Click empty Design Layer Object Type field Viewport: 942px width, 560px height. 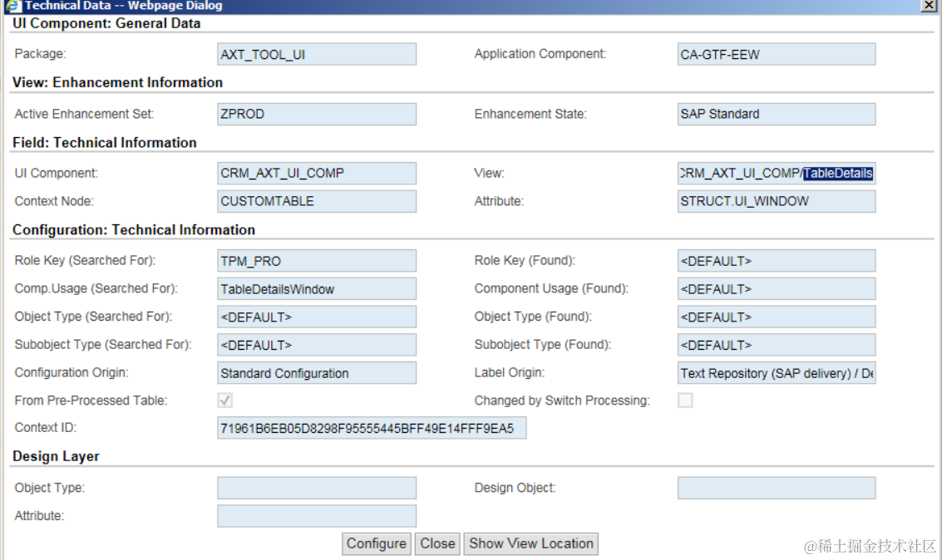317,488
